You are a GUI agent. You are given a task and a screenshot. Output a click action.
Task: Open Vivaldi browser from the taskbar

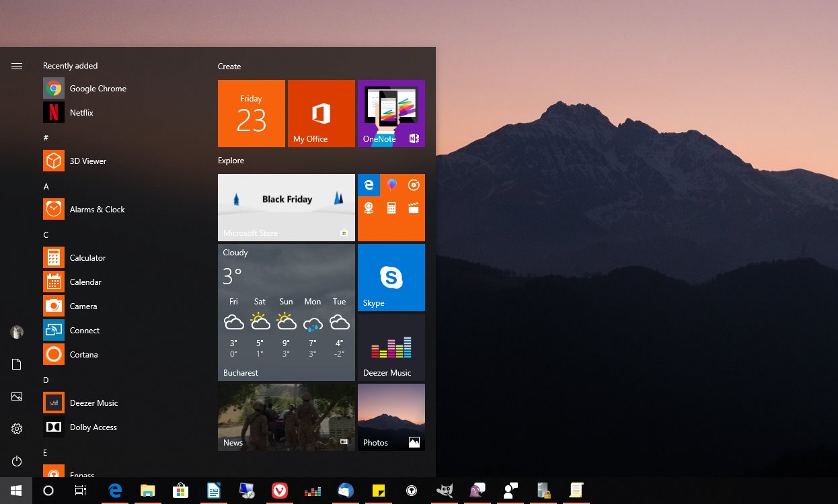point(280,490)
